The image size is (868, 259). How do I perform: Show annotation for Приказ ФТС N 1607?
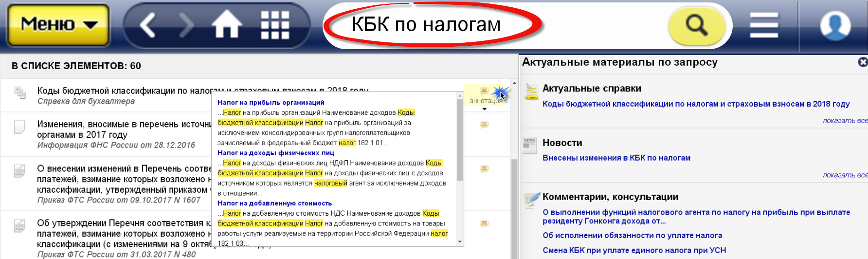pos(484,169)
